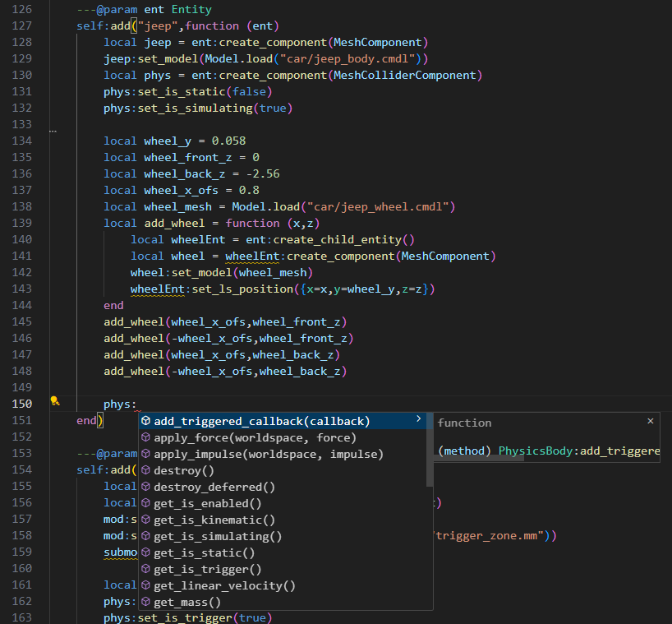The image size is (672, 624).
Task: Click the method icon beside get_is_static()
Action: point(145,552)
